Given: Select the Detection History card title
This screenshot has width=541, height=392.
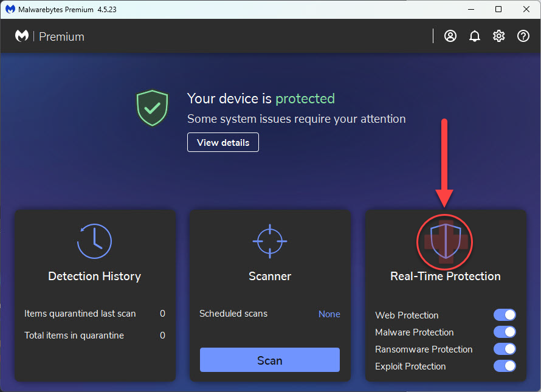Looking at the screenshot, I should [x=94, y=276].
